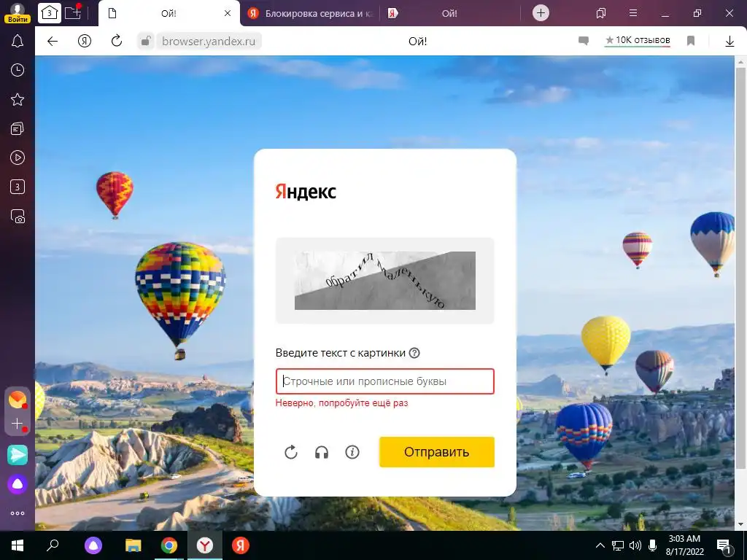Open collections icon in sidebar
The width and height of the screenshot is (747, 560).
pos(18,128)
